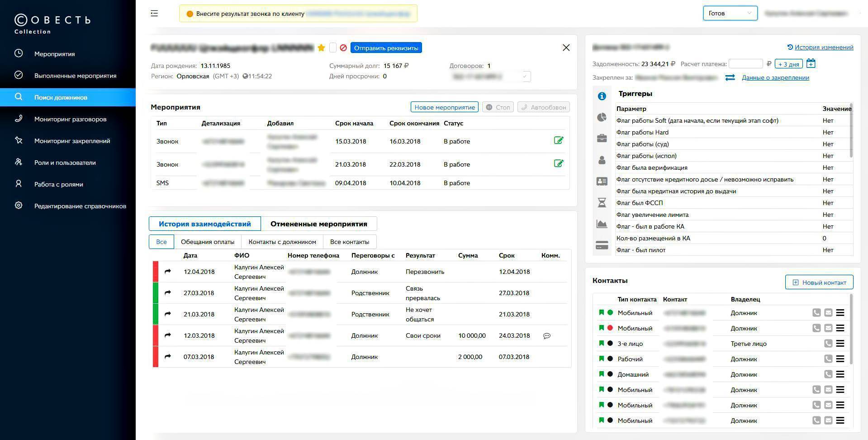This screenshot has height=440, width=868.
Task: Call the Домашний contact
Action: 828,374
